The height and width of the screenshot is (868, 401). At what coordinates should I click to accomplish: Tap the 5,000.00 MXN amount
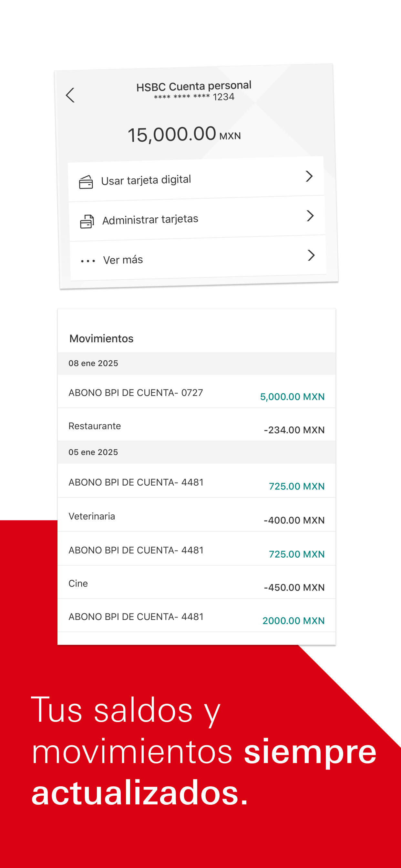(292, 397)
